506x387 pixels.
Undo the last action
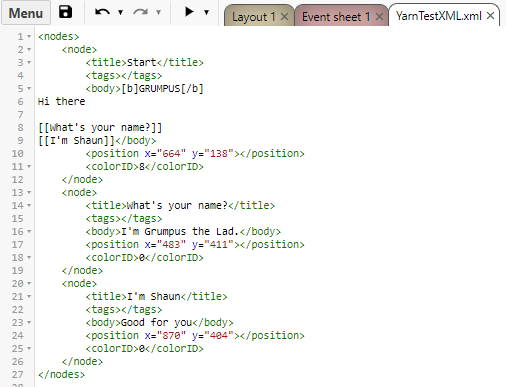[x=102, y=13]
